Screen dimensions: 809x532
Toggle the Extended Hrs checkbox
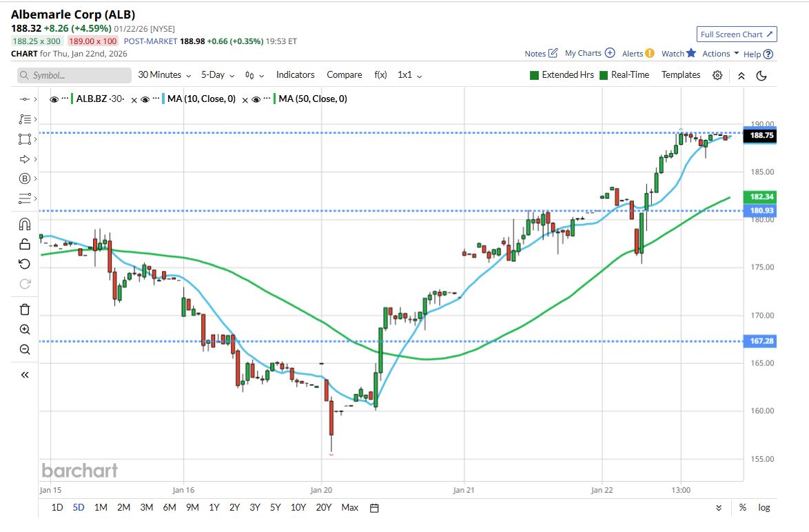point(535,75)
